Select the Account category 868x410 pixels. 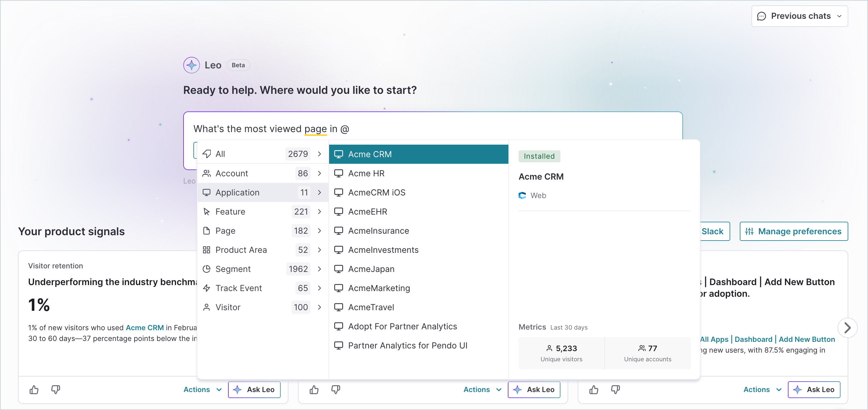pos(262,173)
